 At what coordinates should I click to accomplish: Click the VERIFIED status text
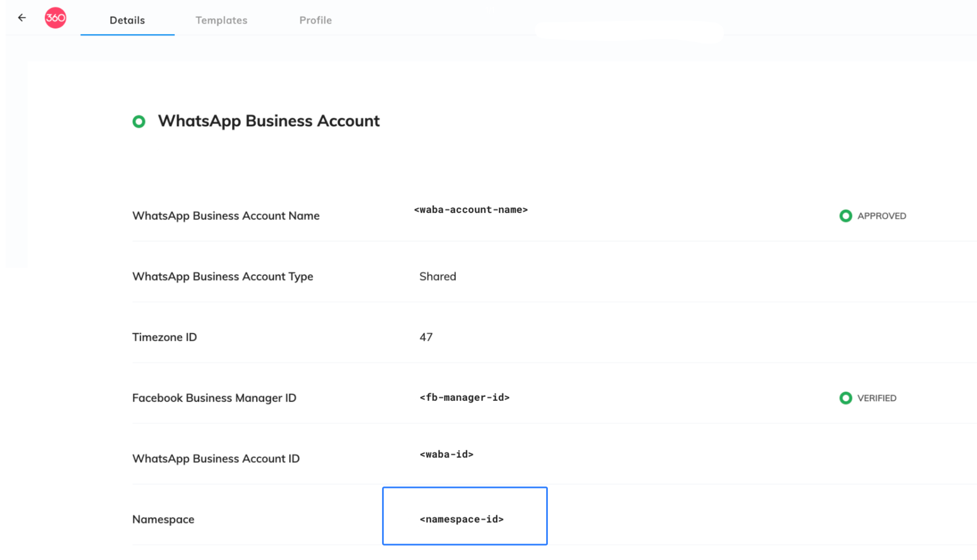[x=877, y=398]
